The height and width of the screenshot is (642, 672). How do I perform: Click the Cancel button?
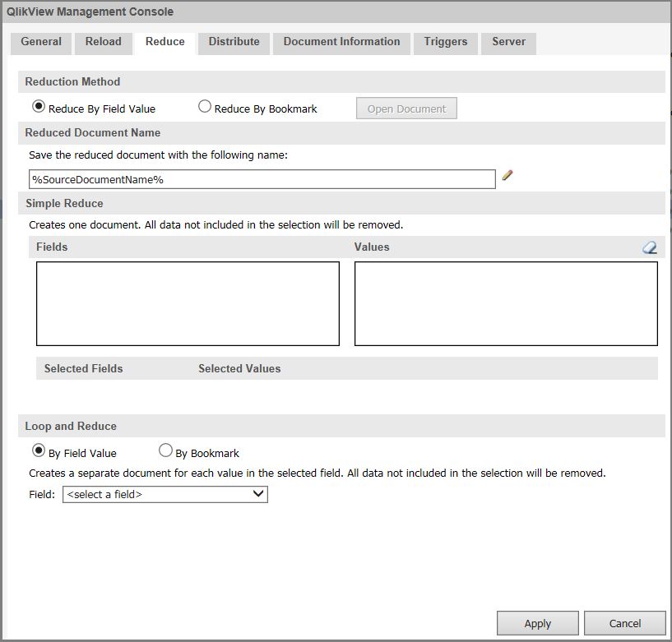(x=625, y=623)
